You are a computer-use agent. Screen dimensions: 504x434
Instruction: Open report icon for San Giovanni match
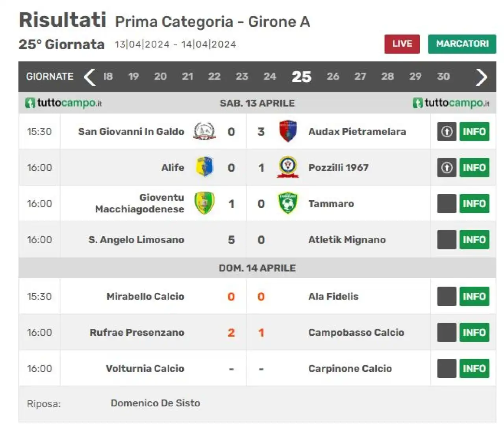click(x=447, y=132)
